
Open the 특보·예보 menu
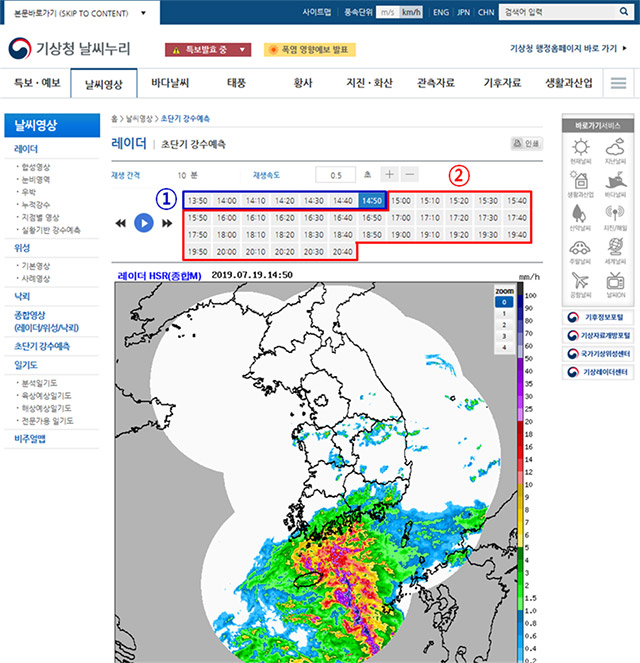37,83
